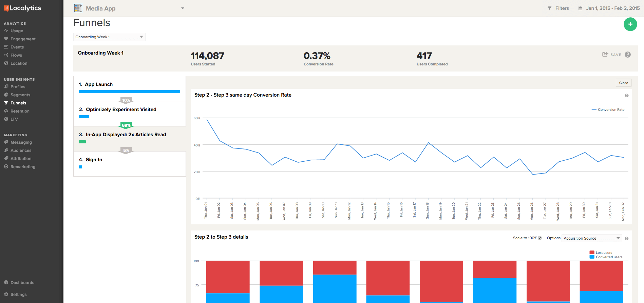The image size is (644, 303).
Task: Click the Location globe icon
Action: point(6,63)
